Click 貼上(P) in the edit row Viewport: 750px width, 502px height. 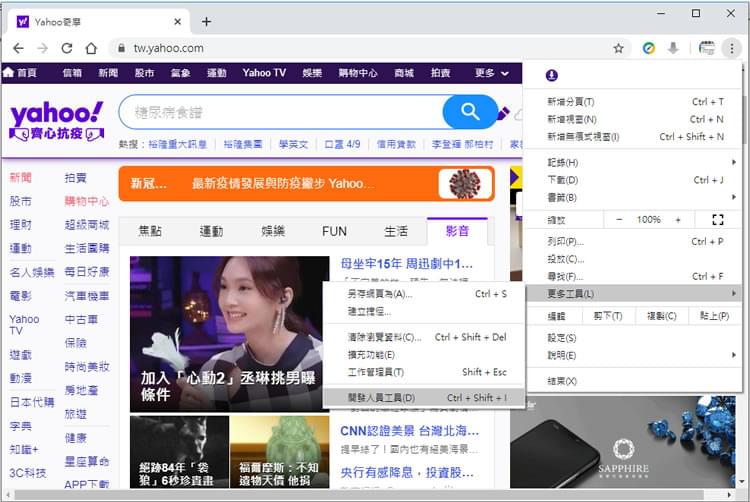[x=715, y=316]
